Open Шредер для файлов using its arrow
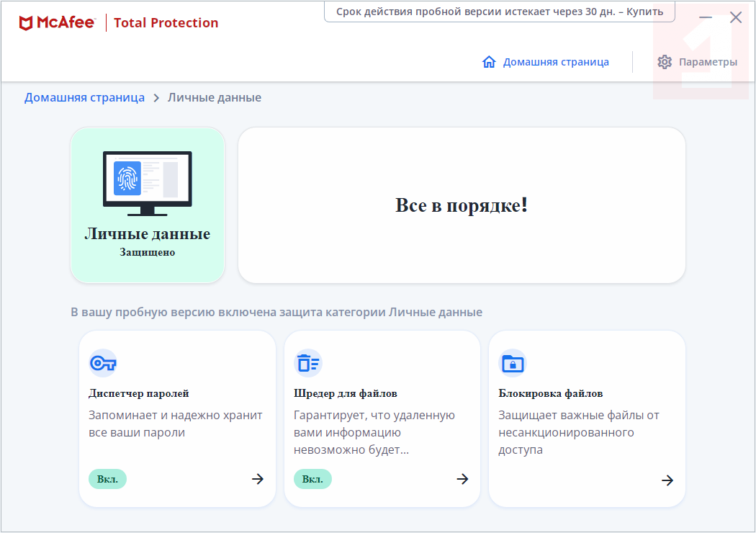 462,478
